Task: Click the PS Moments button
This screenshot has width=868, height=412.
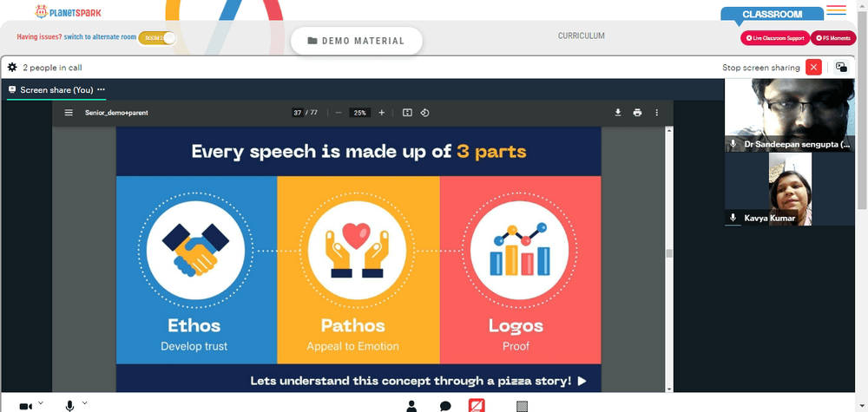Action: point(833,38)
